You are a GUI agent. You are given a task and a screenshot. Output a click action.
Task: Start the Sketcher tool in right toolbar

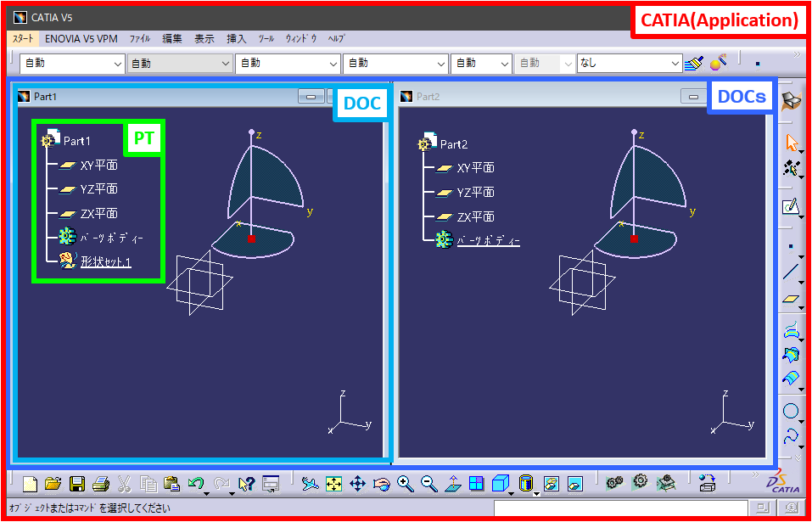(x=791, y=206)
